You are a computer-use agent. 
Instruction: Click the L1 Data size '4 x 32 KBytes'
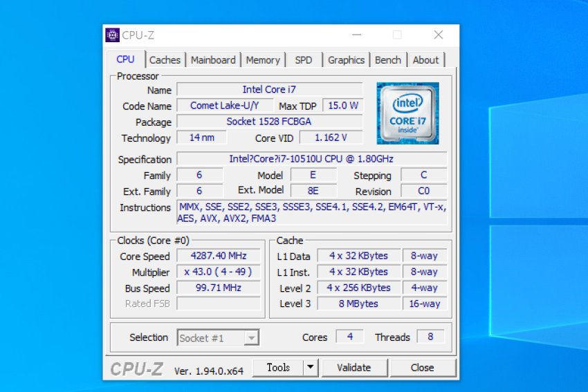pos(359,256)
